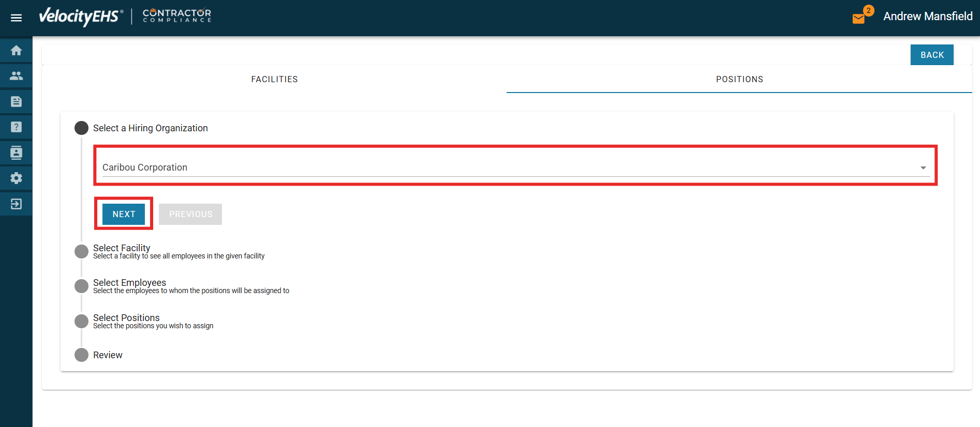
Task: Open the contact badge icon in sidebar
Action: pyautogui.click(x=16, y=152)
